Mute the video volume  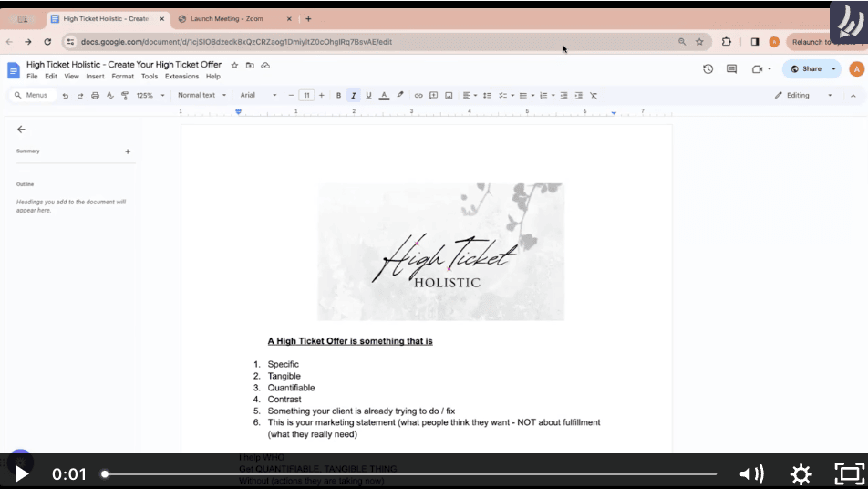[751, 474]
